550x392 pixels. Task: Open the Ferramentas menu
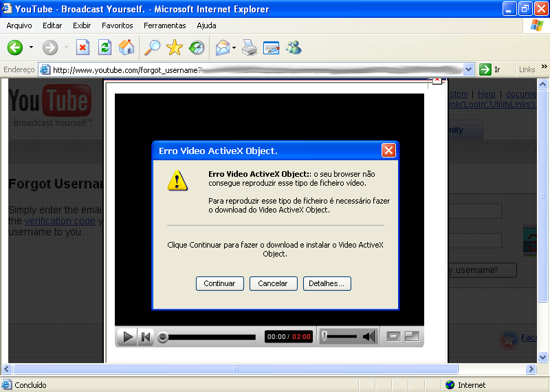(x=164, y=25)
